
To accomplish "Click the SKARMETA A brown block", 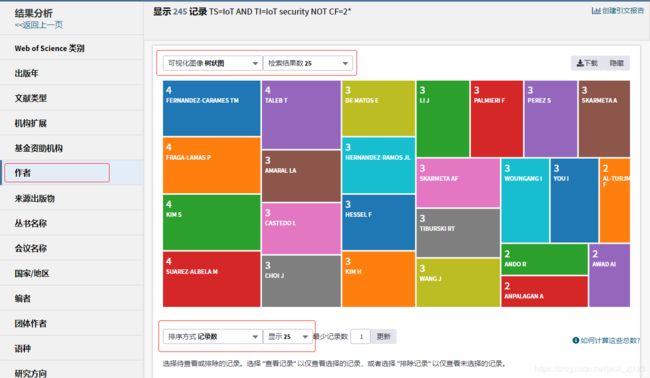I will (x=604, y=119).
